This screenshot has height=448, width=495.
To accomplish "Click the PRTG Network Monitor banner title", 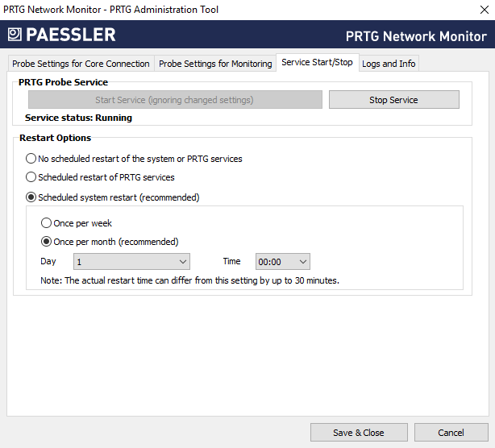I will point(415,36).
